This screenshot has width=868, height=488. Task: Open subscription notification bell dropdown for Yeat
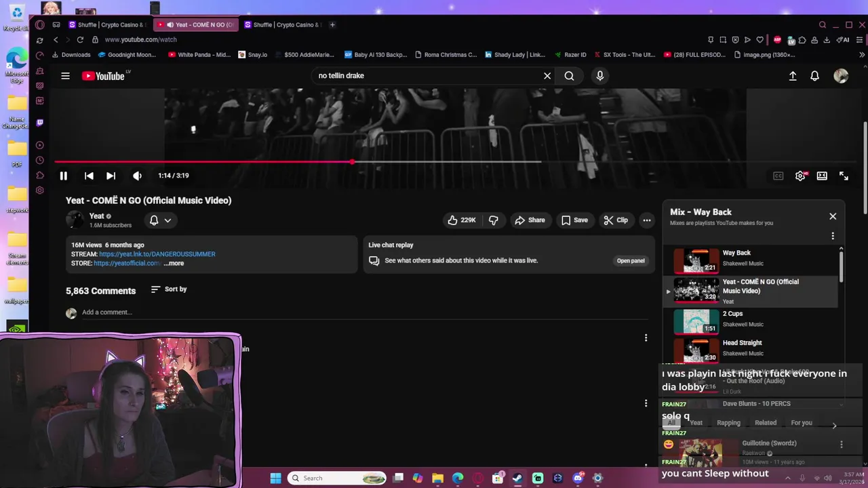pyautogui.click(x=161, y=220)
